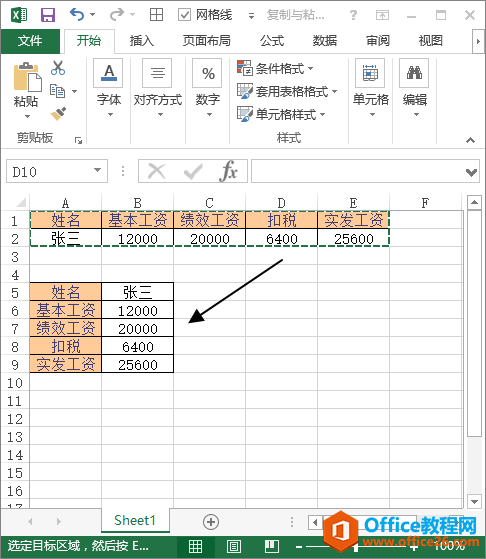Select row 3 header
The height and width of the screenshot is (559, 486).
tap(15, 256)
